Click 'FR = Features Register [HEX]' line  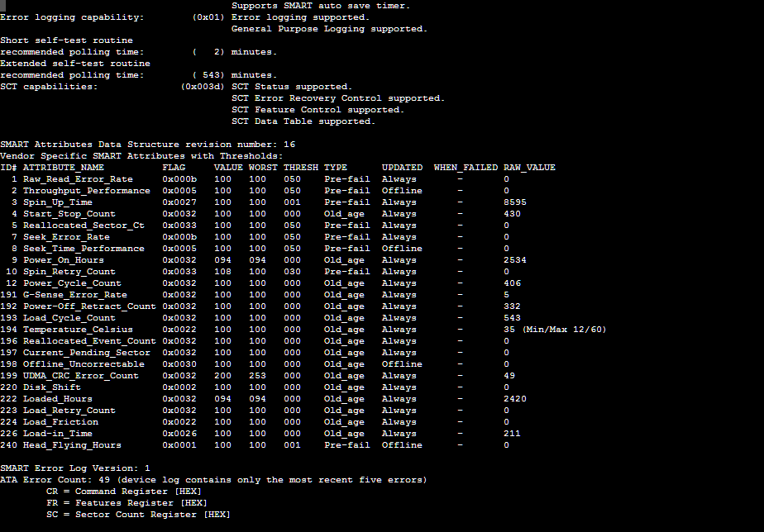(x=127, y=503)
